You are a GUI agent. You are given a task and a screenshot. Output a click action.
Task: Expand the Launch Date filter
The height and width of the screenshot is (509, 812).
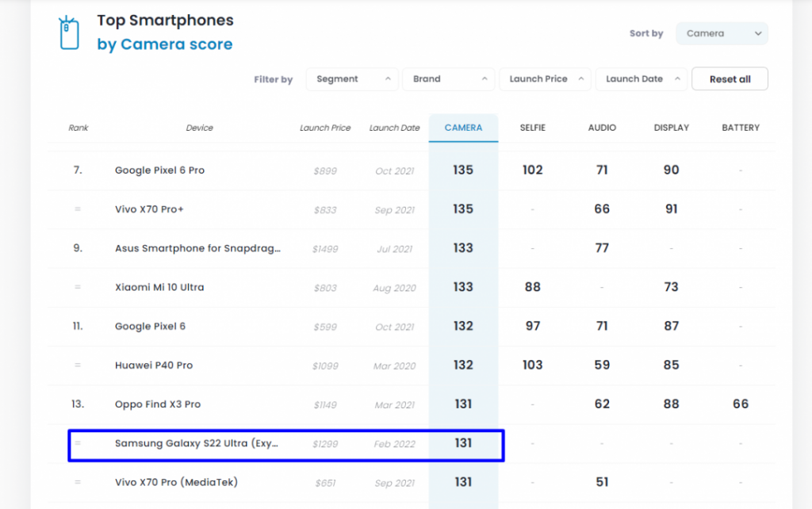tap(642, 79)
